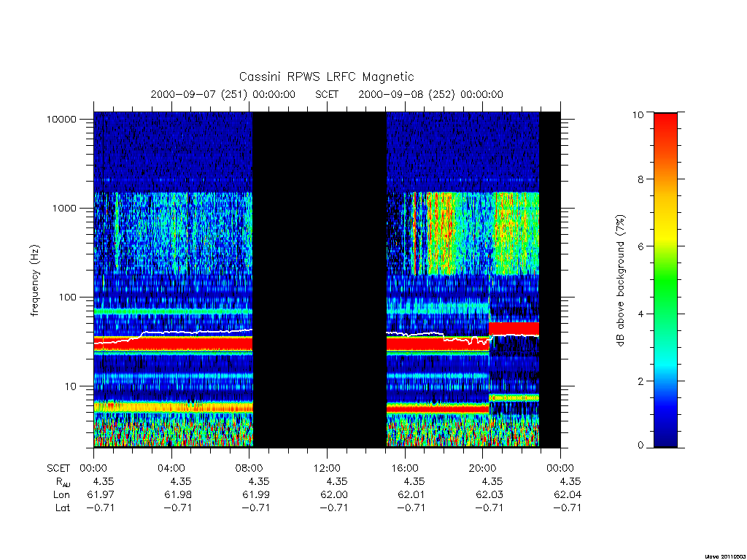Click the 'Cassini RPWS LRFC Magnetic' title
The height and width of the screenshot is (560, 747).
coord(326,77)
